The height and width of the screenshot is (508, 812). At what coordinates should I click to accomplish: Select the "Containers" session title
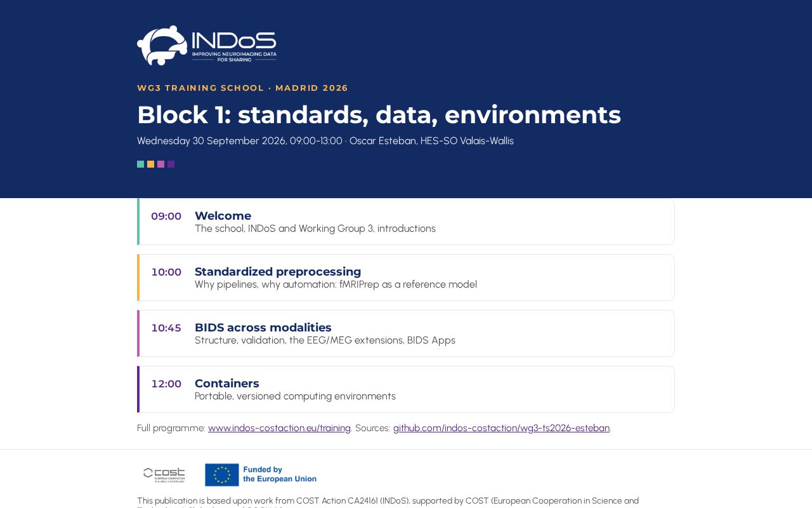227,384
